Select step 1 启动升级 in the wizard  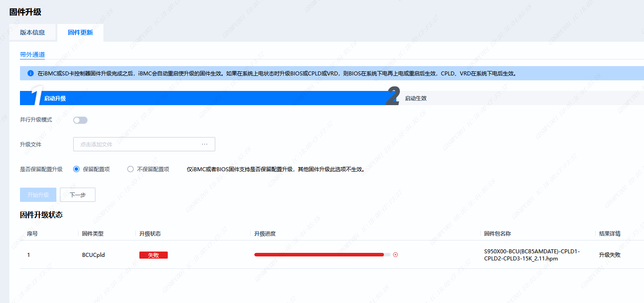(55, 98)
